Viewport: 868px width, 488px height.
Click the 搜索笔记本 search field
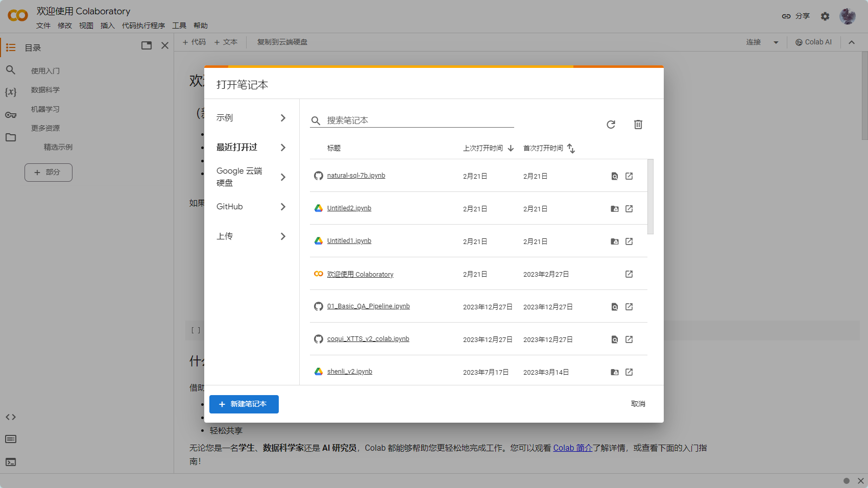pos(412,120)
